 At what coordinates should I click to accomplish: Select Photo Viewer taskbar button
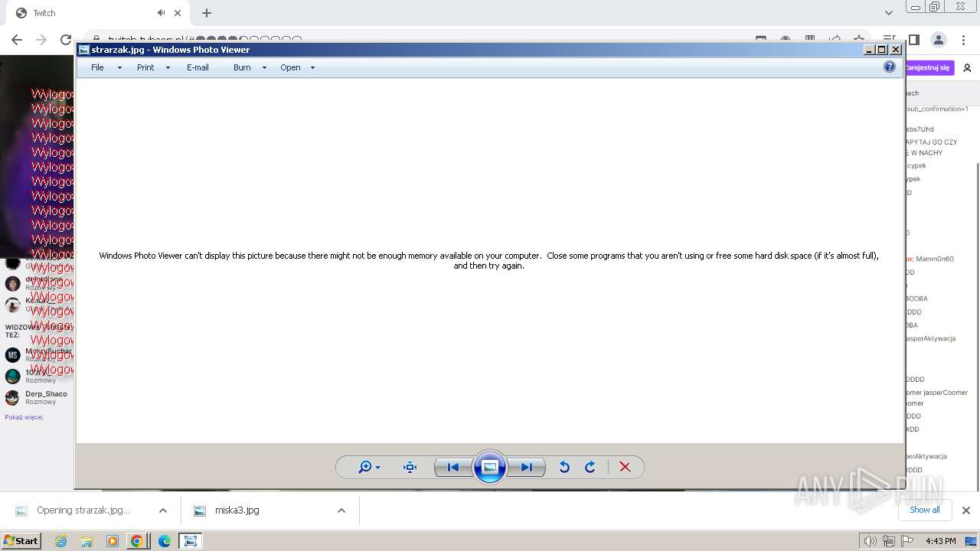[x=190, y=541]
